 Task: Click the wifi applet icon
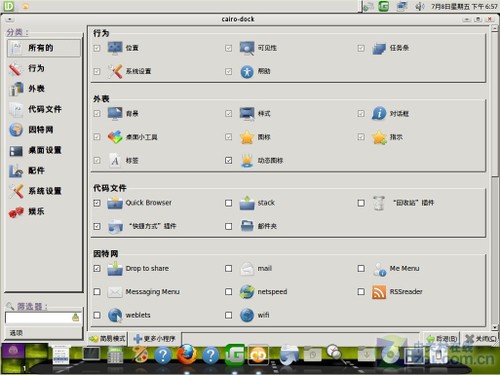tap(247, 315)
